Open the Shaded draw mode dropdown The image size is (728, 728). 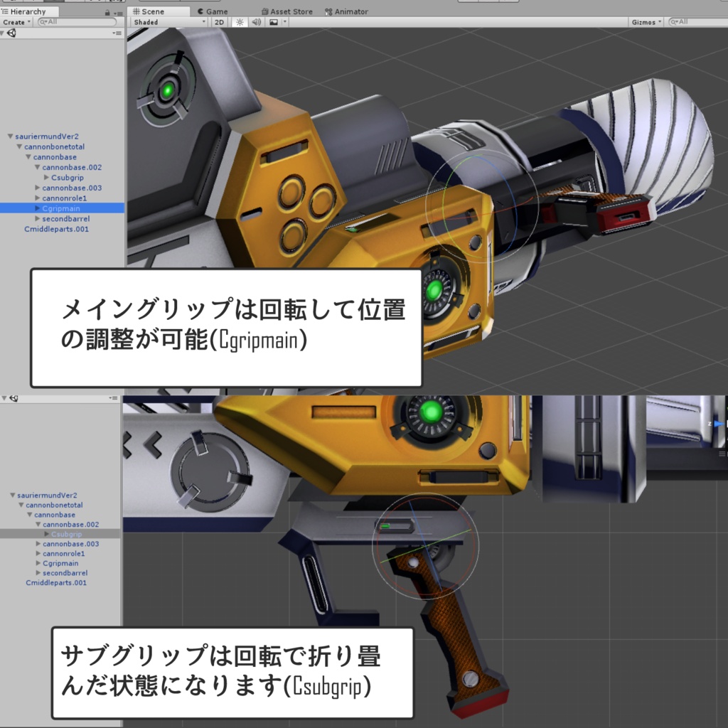(169, 22)
